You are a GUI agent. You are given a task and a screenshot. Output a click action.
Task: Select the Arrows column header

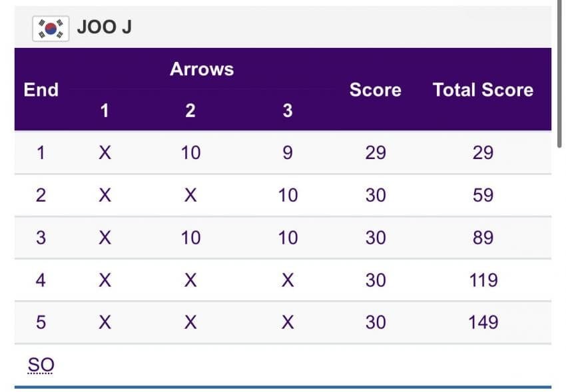click(x=202, y=69)
